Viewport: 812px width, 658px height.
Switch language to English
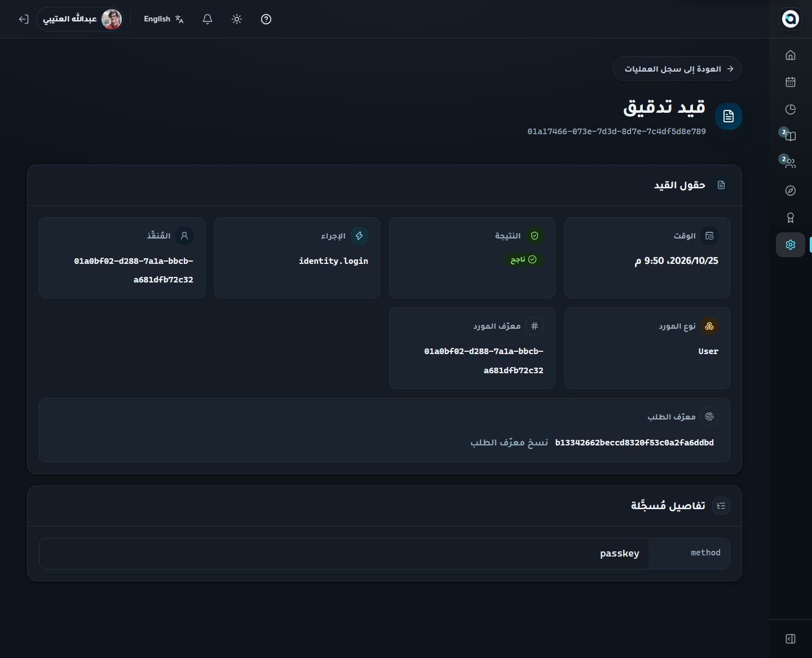[x=164, y=19]
